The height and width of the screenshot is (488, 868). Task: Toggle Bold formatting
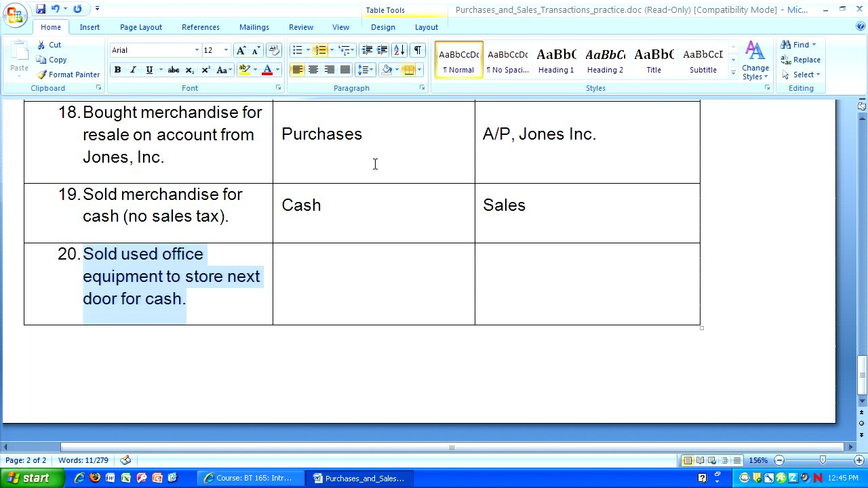117,70
